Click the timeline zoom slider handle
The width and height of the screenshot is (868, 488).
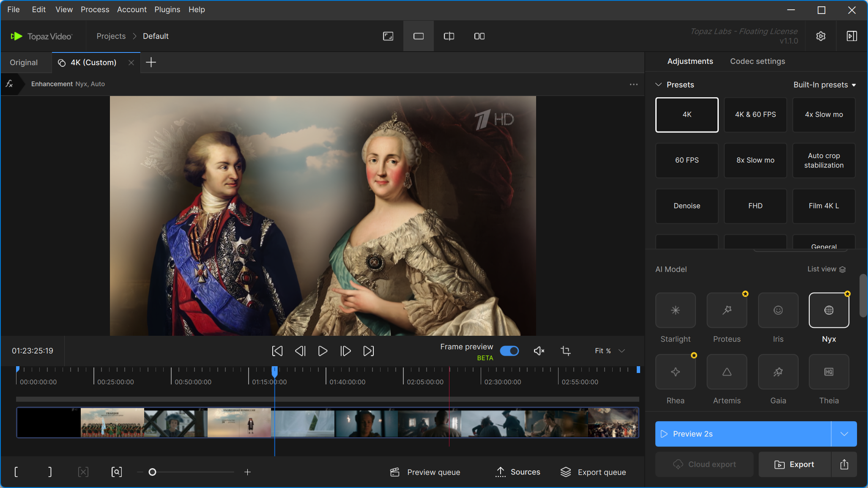(x=153, y=472)
